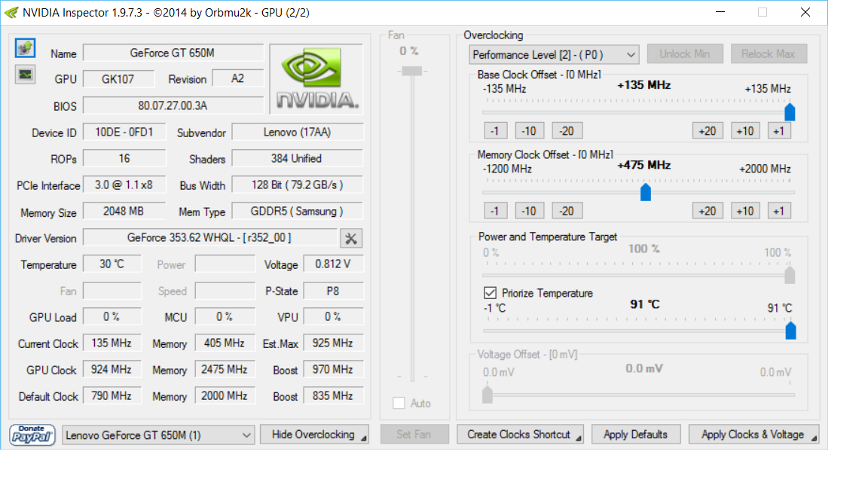The height and width of the screenshot is (488, 868).
Task: Click the NVIDIA logo image
Action: (x=316, y=79)
